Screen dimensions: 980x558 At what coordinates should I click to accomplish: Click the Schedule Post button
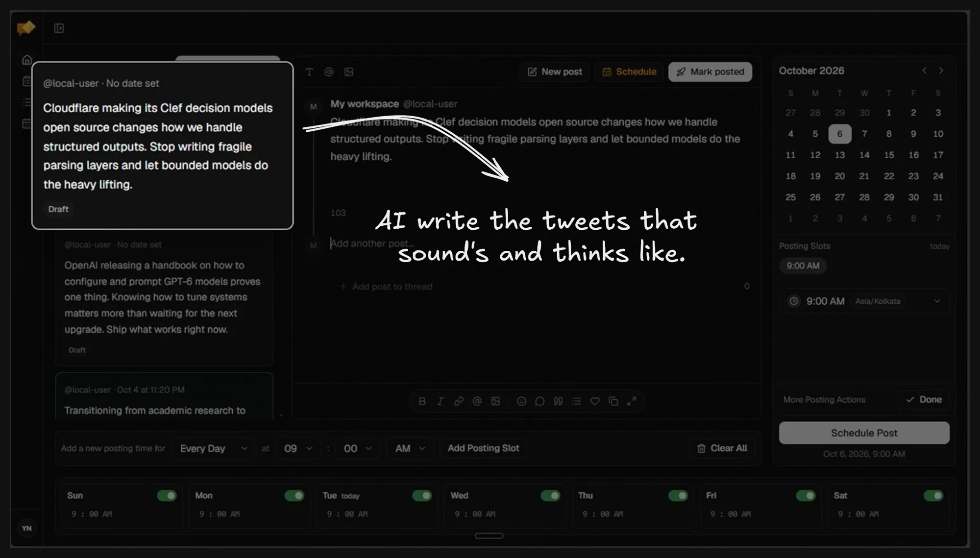[x=864, y=433]
